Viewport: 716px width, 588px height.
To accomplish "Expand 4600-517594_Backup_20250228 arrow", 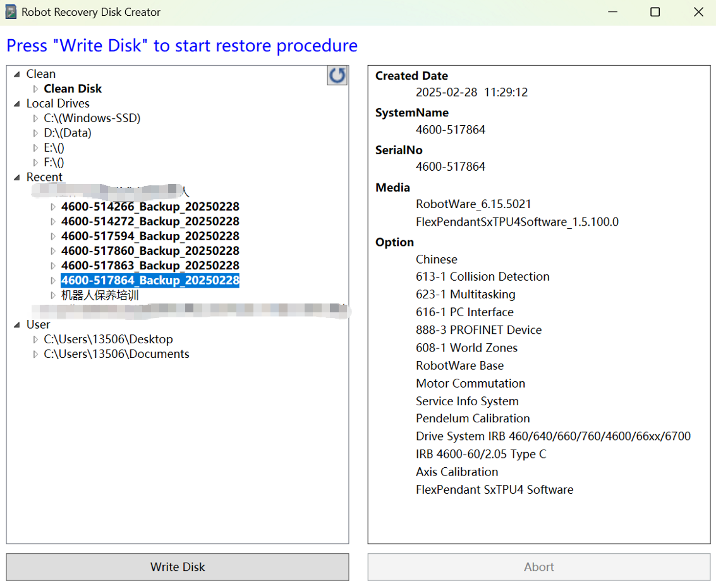I will [x=53, y=236].
